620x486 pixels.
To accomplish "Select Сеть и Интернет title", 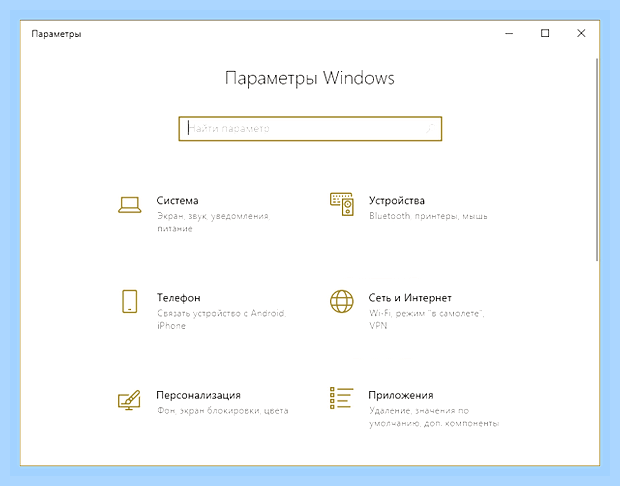I will click(x=410, y=297).
